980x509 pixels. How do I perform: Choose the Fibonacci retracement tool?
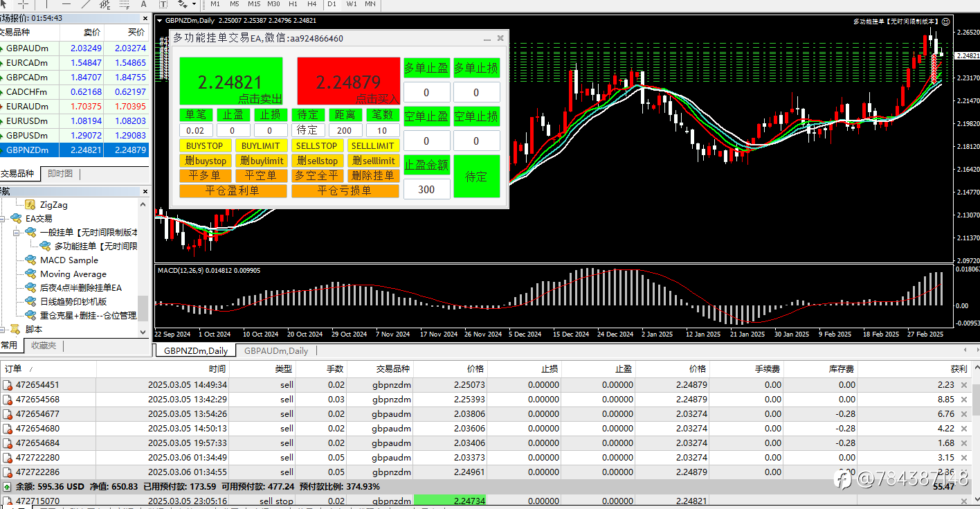tap(125, 4)
